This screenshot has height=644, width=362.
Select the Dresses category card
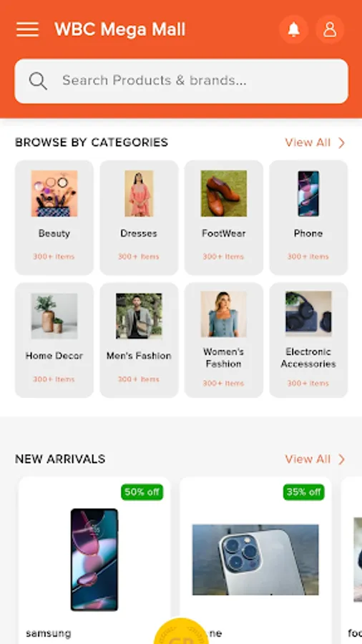pyautogui.click(x=139, y=218)
